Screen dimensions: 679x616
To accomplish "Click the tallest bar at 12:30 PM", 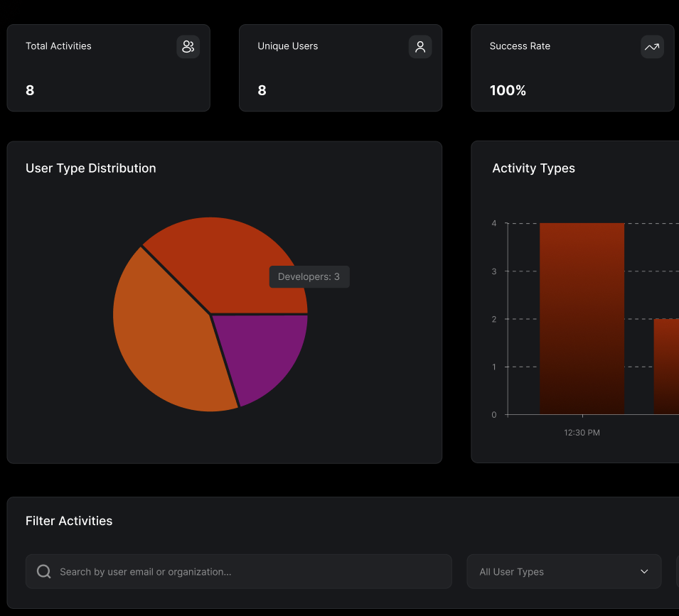I will 582,320.
